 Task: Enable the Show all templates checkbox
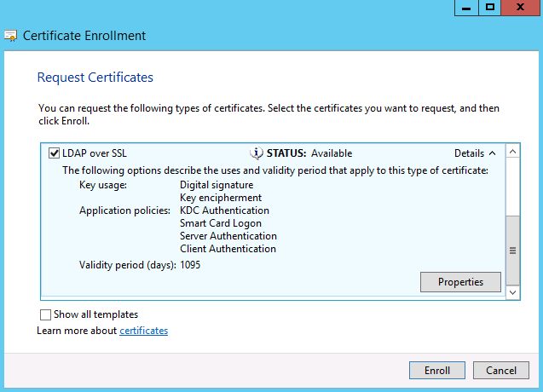[45, 314]
